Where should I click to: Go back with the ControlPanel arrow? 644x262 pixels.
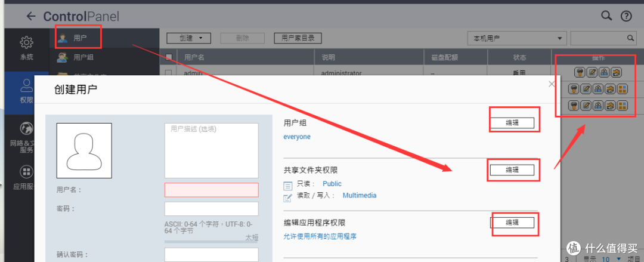point(31,17)
